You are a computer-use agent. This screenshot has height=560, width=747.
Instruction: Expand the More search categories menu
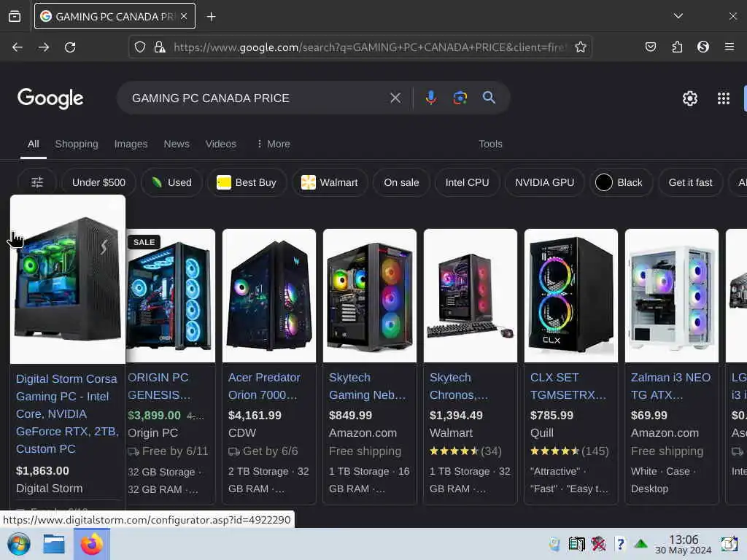(274, 144)
